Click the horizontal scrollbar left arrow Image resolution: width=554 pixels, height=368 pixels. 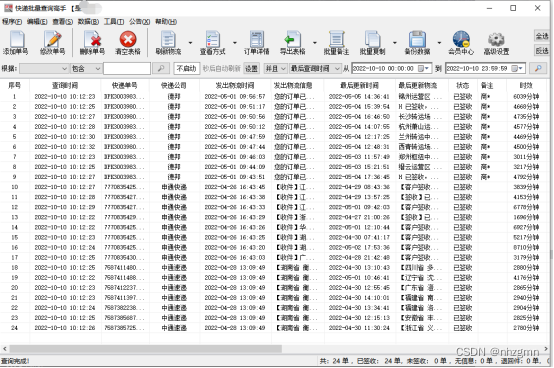[5, 349]
